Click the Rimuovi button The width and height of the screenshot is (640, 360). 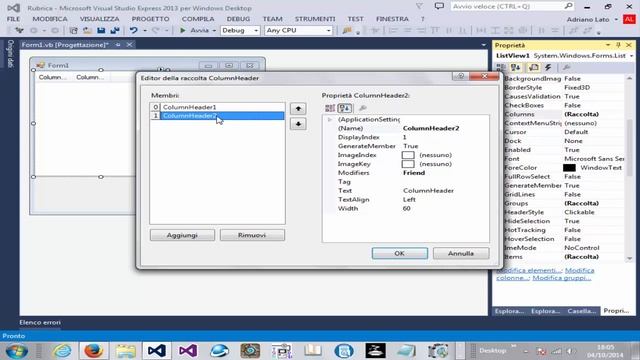(x=252, y=235)
